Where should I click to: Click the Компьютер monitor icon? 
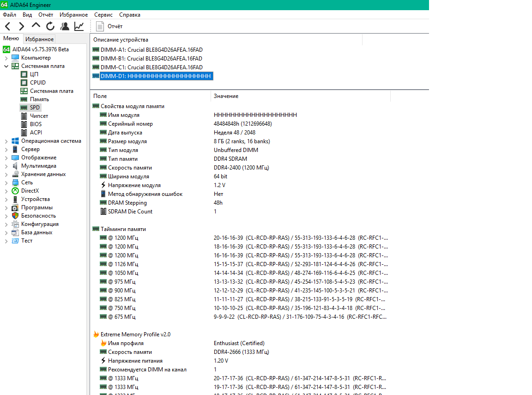pos(15,58)
